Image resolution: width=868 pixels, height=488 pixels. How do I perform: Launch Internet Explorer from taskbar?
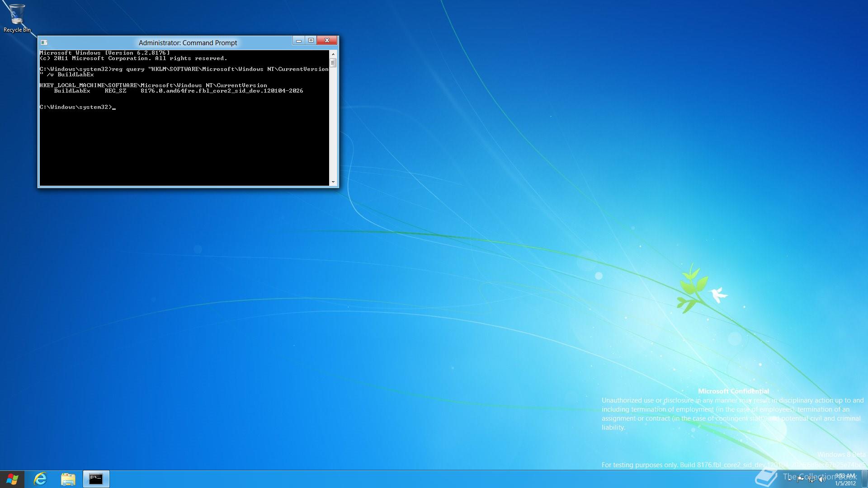click(x=40, y=479)
